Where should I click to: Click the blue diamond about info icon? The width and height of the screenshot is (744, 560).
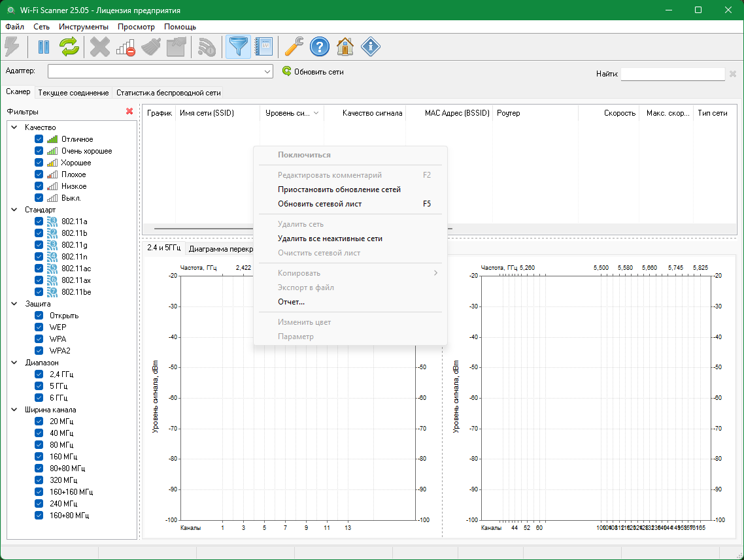click(371, 47)
